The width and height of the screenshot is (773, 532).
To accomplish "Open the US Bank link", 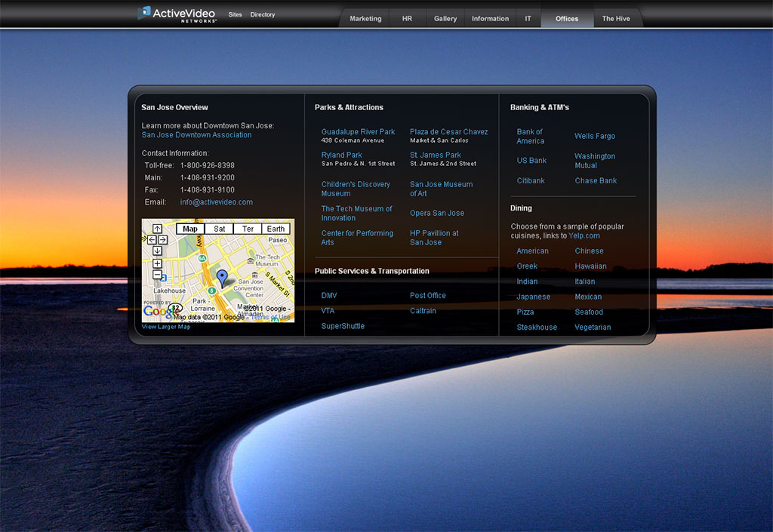I will tap(531, 161).
